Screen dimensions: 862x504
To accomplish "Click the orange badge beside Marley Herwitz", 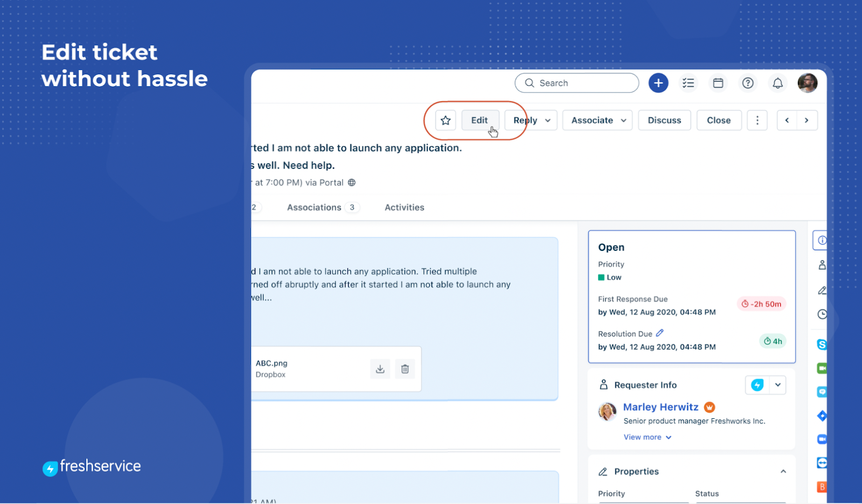I will point(710,407).
